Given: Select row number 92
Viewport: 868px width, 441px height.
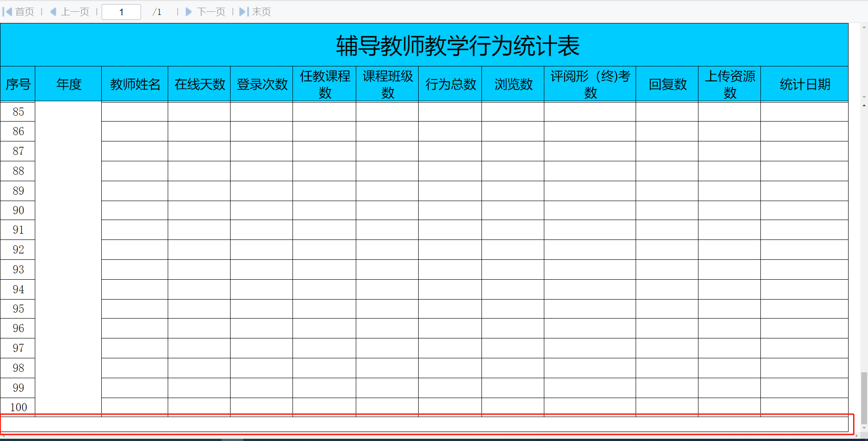Looking at the screenshot, I should click(x=18, y=250).
